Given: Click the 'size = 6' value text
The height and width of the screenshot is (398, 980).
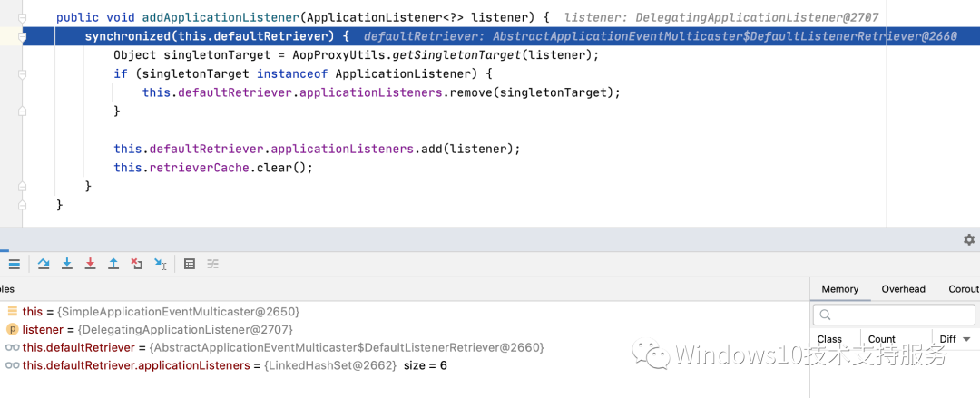Looking at the screenshot, I should pos(426,365).
